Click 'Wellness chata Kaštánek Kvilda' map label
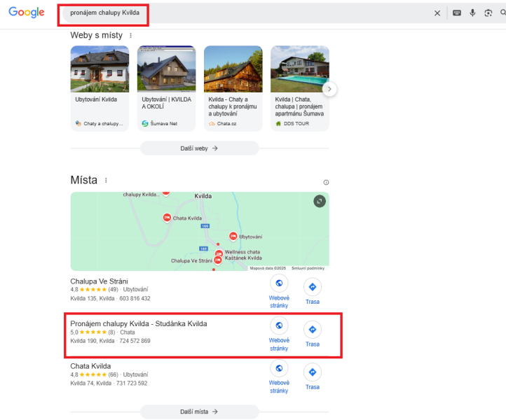 243,255
